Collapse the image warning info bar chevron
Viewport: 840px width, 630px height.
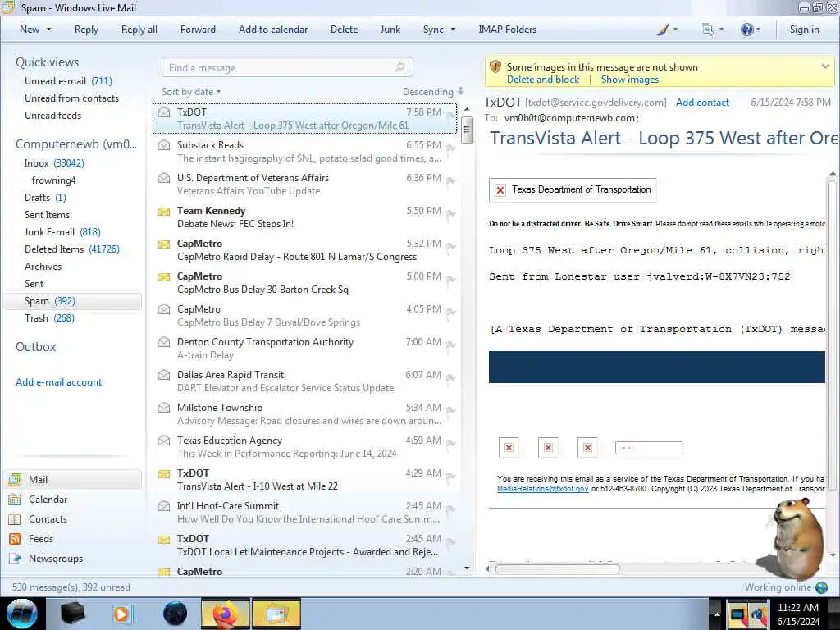point(825,66)
